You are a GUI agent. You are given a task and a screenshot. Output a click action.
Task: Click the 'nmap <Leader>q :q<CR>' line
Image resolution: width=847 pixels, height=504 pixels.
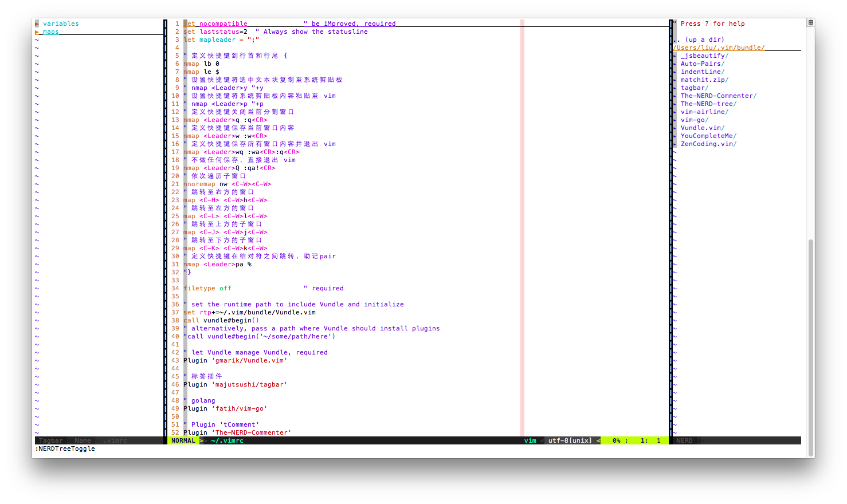coord(225,120)
